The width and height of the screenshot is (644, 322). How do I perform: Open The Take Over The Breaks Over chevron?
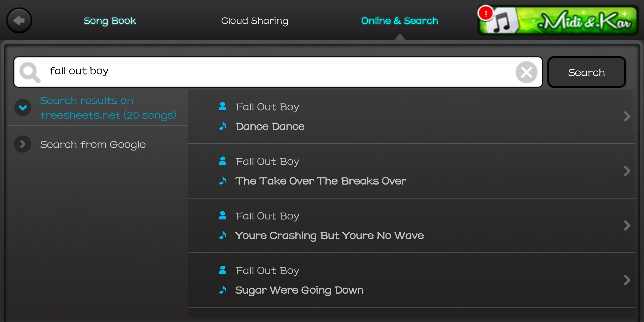[x=627, y=171]
